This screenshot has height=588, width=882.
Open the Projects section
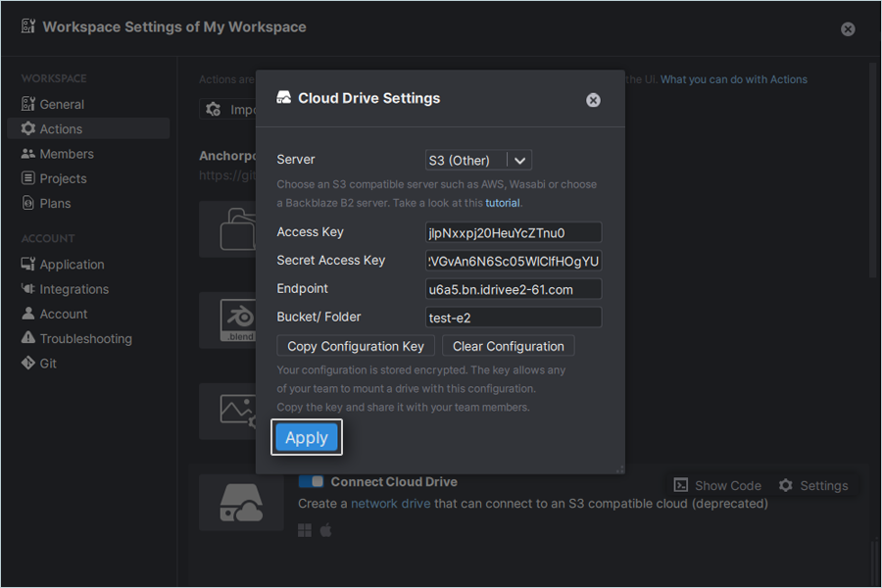88,178
